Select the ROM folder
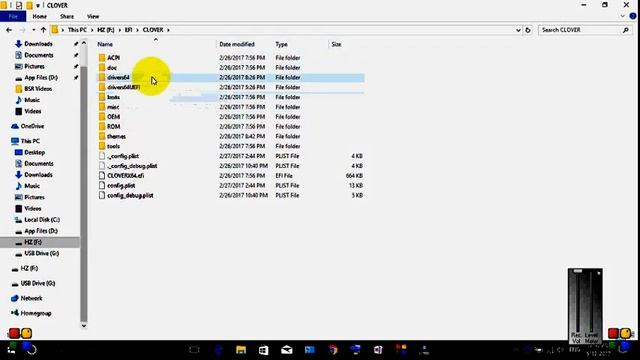The width and height of the screenshot is (640, 360). pyautogui.click(x=113, y=127)
